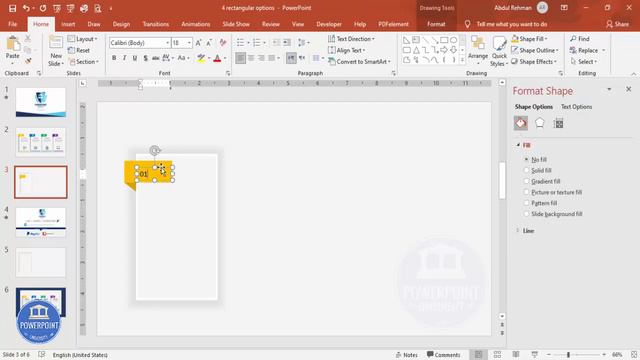Click Convert to SmartArt
640x360 pixels.
(359, 62)
